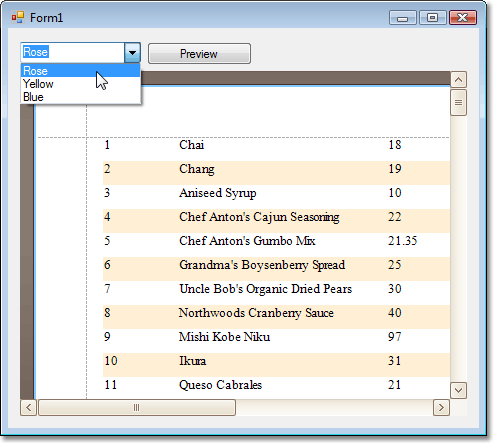
Task: Click the scroll right arrow button
Action: click(441, 407)
